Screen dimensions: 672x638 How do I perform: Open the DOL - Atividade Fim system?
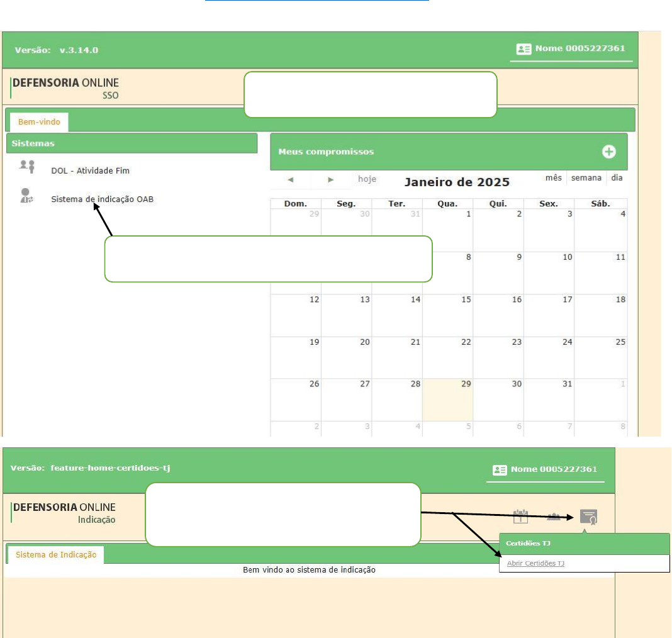tap(90, 171)
